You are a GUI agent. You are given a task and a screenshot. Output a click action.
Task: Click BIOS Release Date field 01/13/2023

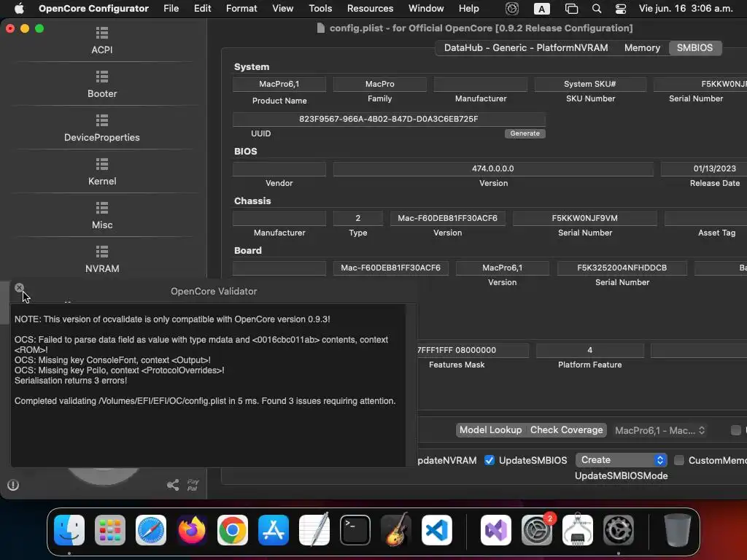(x=704, y=168)
